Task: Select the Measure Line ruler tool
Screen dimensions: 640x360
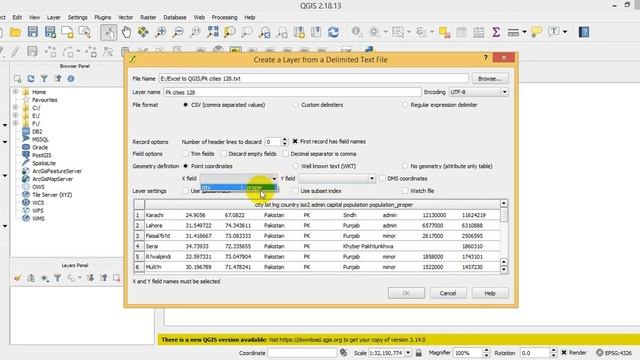Action: click(513, 32)
